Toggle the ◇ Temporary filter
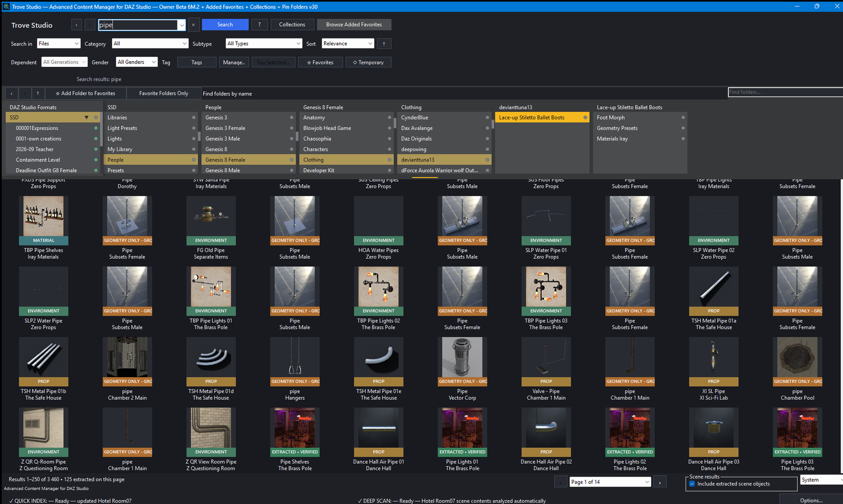The width and height of the screenshot is (843, 504). [368, 62]
